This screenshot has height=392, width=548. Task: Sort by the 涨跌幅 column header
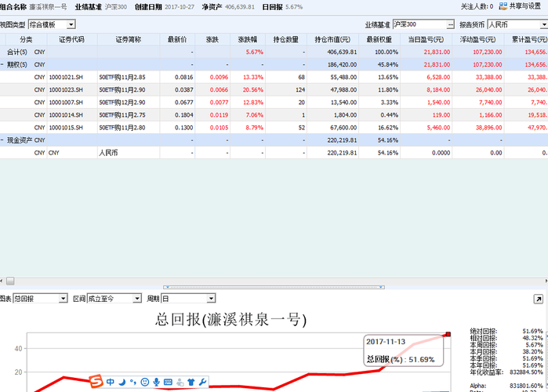point(248,39)
